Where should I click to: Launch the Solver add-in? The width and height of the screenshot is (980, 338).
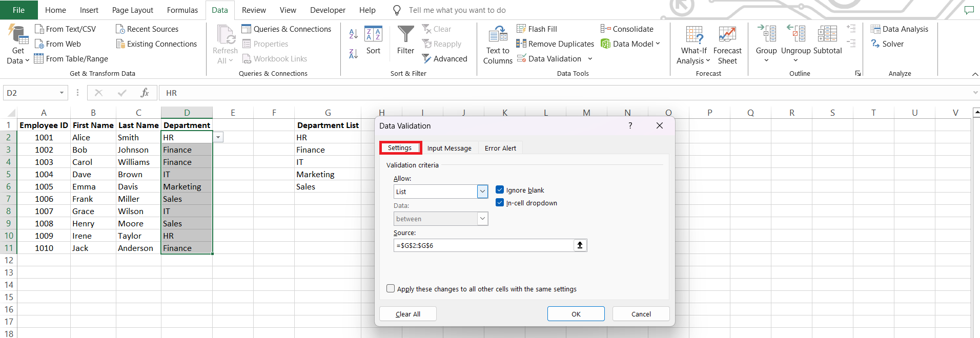[887, 44]
